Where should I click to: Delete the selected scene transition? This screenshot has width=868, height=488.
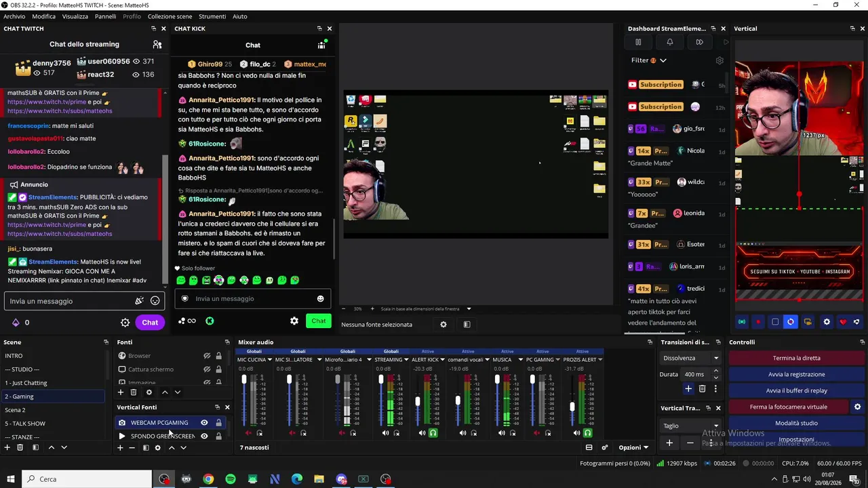pos(702,389)
